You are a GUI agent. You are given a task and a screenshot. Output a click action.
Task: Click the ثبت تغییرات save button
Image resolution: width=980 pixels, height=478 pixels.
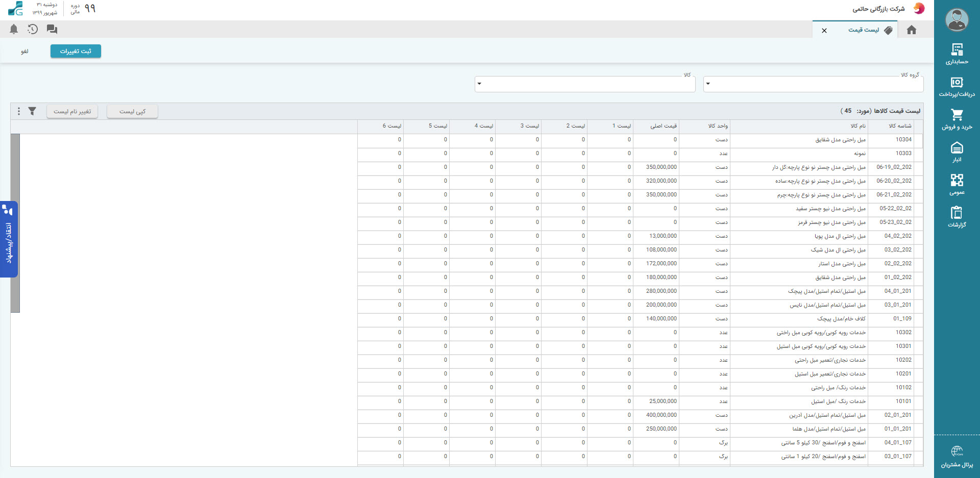(76, 51)
